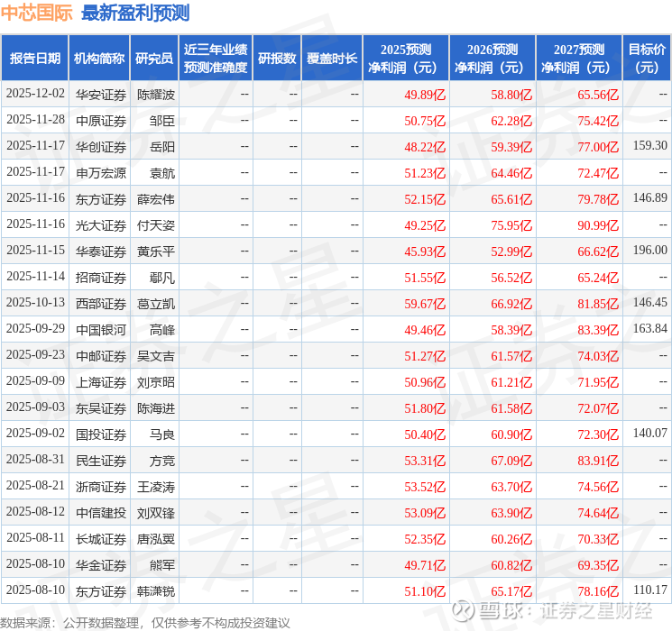
Task: Select institution cell 中邮证券
Action: tap(101, 356)
